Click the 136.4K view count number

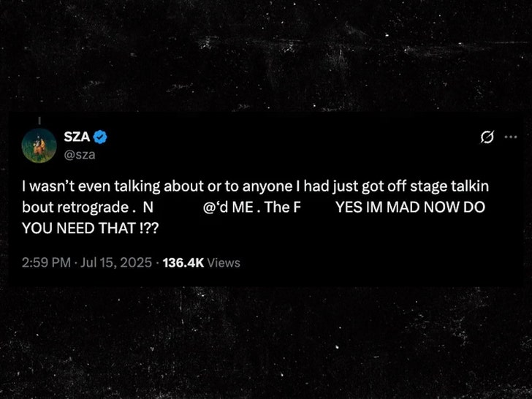[183, 262]
